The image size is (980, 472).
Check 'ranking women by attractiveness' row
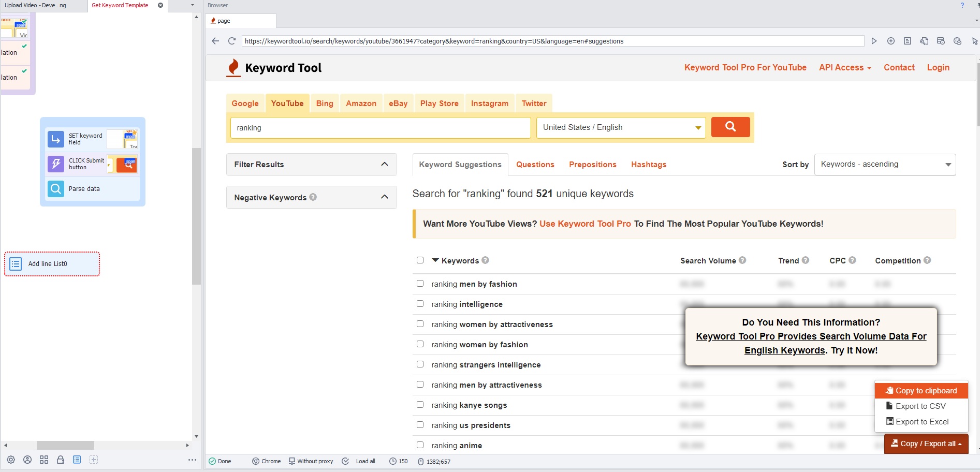[x=420, y=324]
